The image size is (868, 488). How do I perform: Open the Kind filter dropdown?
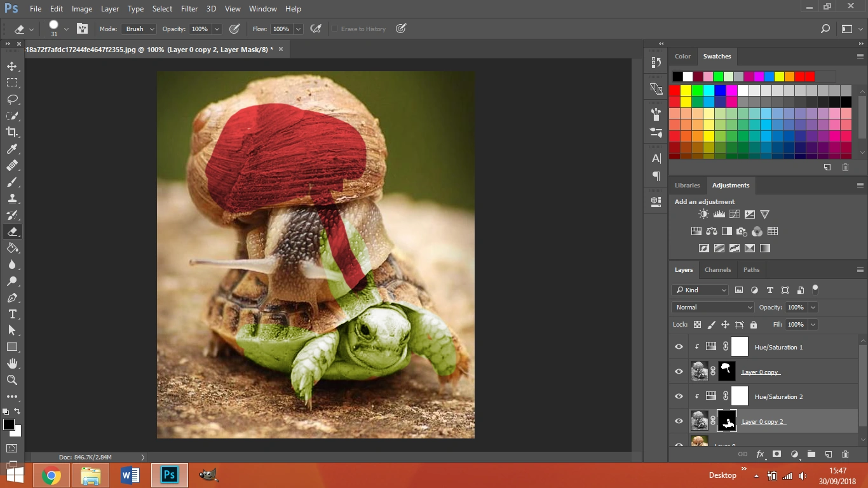coord(700,290)
